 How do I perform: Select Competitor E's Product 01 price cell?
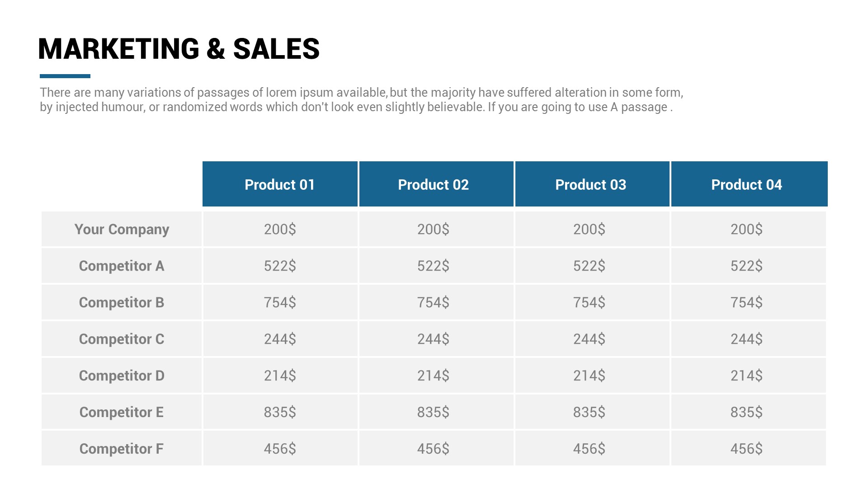(x=280, y=412)
